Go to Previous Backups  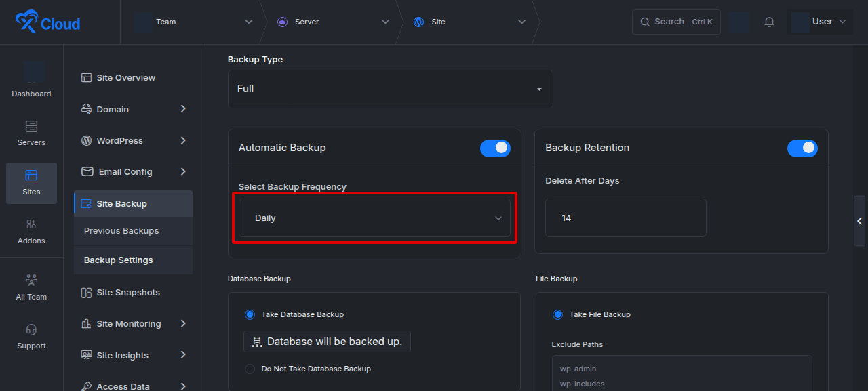click(x=121, y=231)
